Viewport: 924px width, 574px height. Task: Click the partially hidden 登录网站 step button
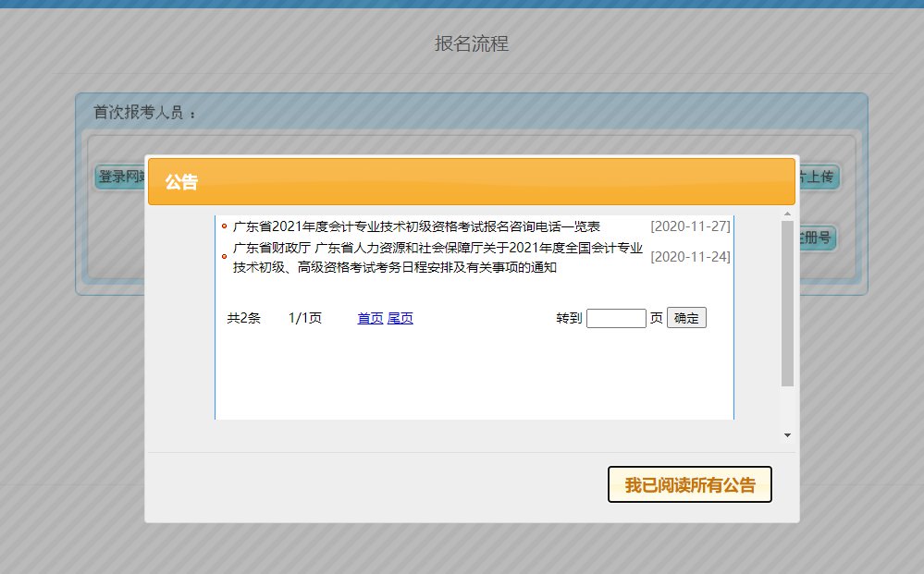click(119, 177)
